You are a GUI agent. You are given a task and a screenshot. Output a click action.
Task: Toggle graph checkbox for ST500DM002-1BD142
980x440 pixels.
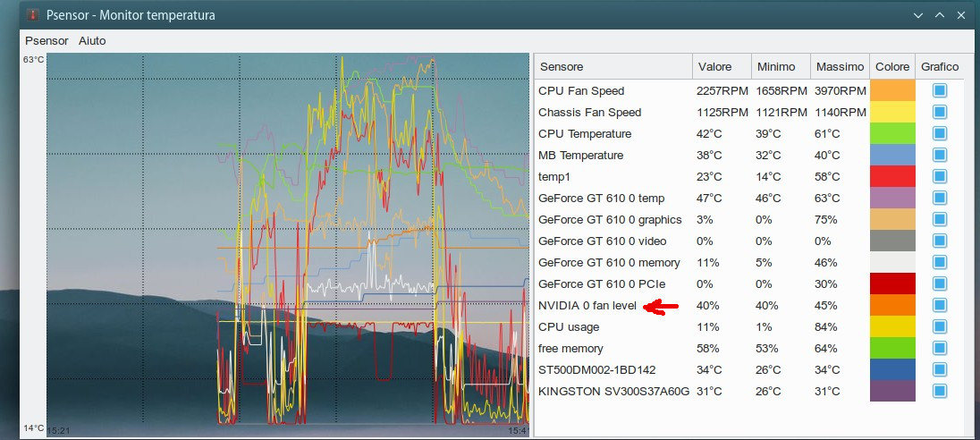[x=940, y=369]
